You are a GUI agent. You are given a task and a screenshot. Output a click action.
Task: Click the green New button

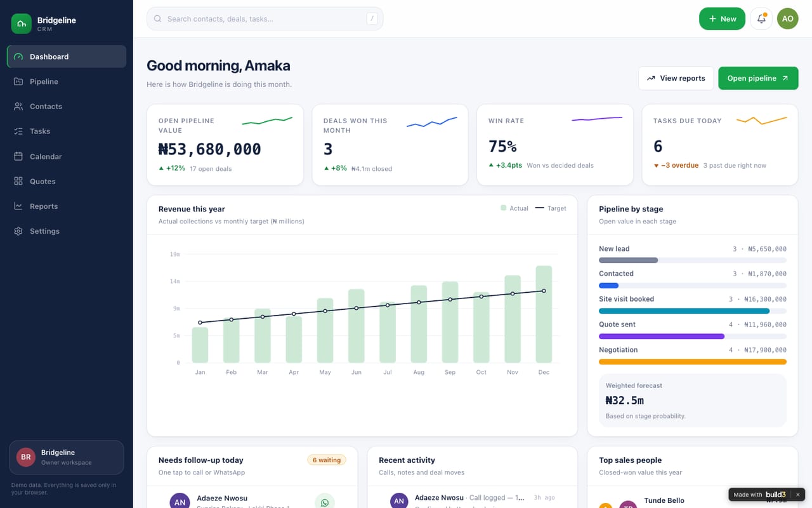(x=722, y=18)
